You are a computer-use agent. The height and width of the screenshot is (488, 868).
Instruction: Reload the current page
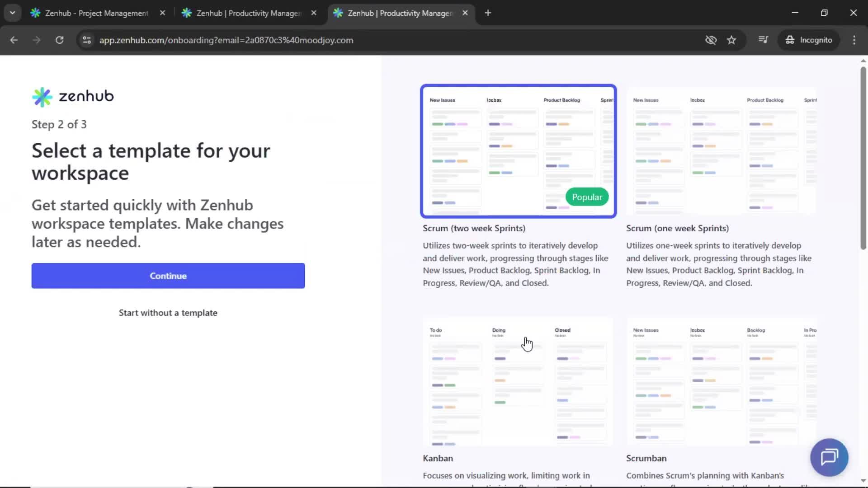59,40
